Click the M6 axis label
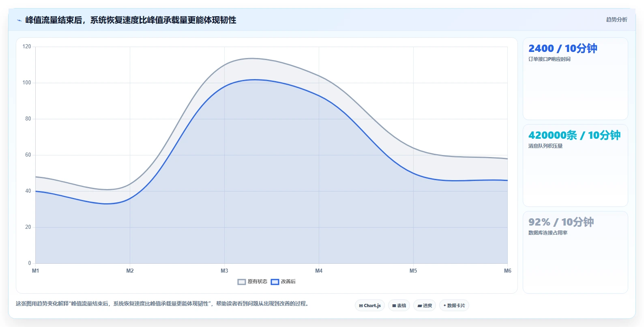 point(508,271)
